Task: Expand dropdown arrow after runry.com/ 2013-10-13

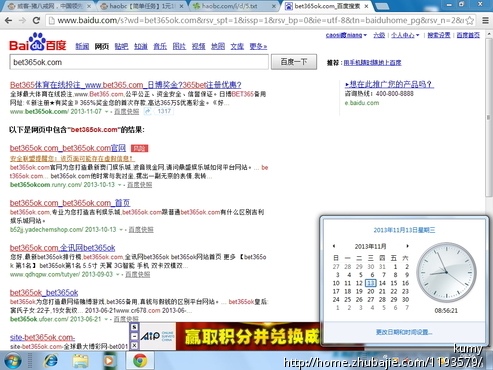Action: tap(120, 185)
